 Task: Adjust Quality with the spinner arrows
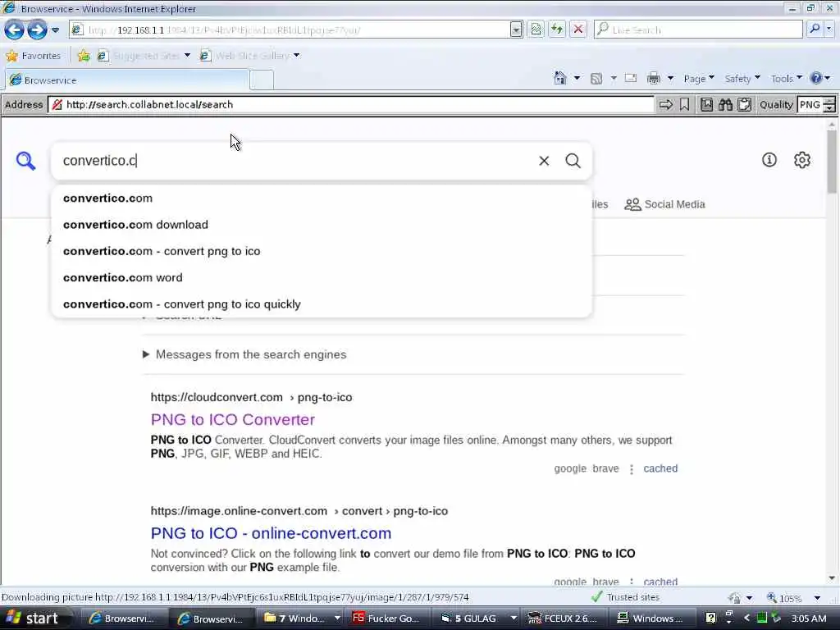pyautogui.click(x=829, y=104)
